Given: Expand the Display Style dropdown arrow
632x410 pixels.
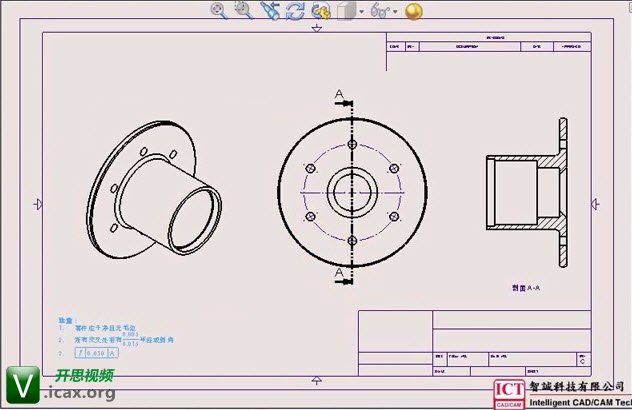Looking at the screenshot, I should tap(362, 12).
